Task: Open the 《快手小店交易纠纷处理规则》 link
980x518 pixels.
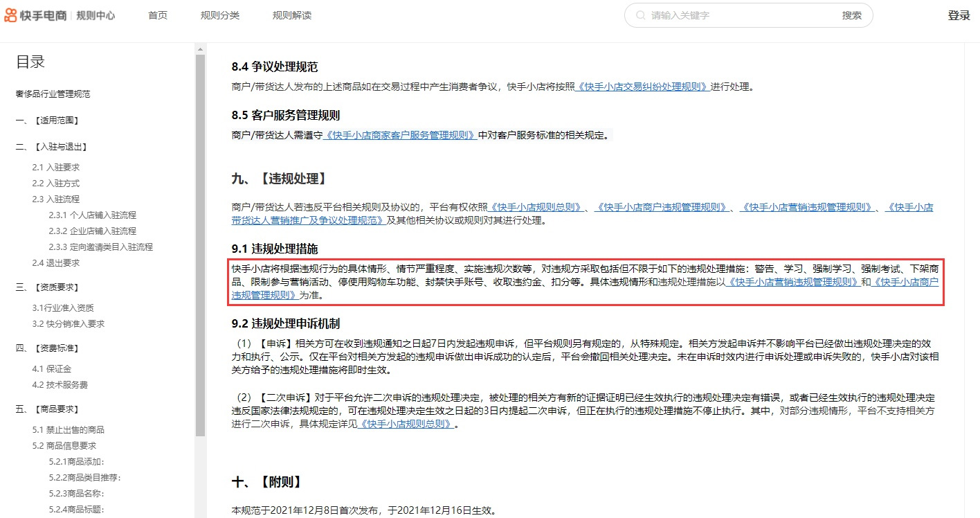Action: coord(643,87)
